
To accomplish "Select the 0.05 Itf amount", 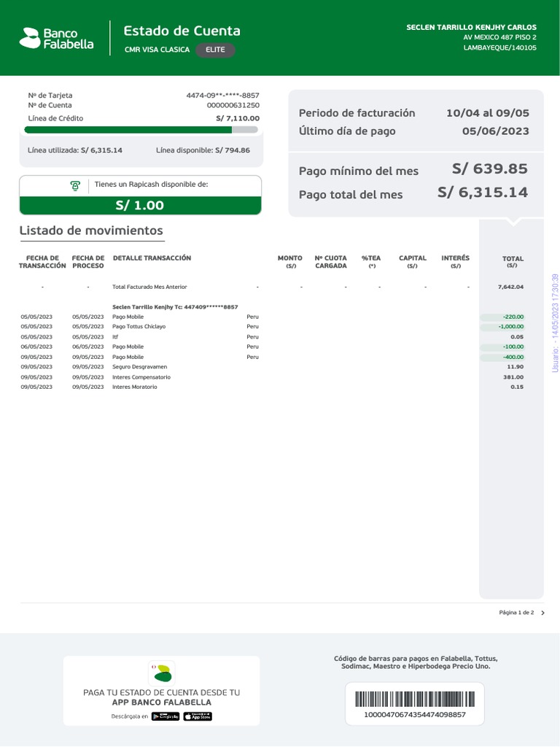I will point(517,337).
